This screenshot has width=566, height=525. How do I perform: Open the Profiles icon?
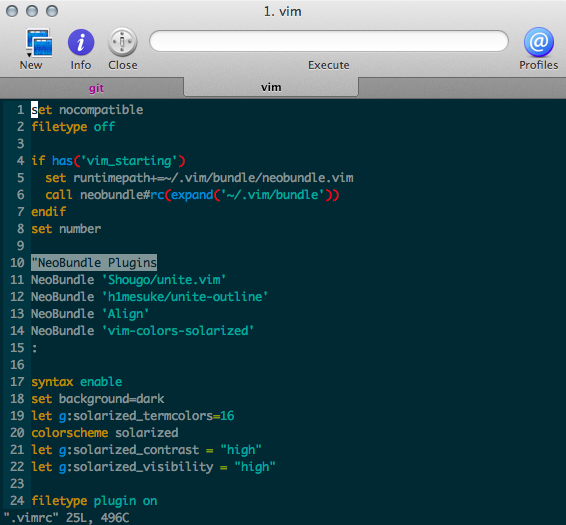539,42
